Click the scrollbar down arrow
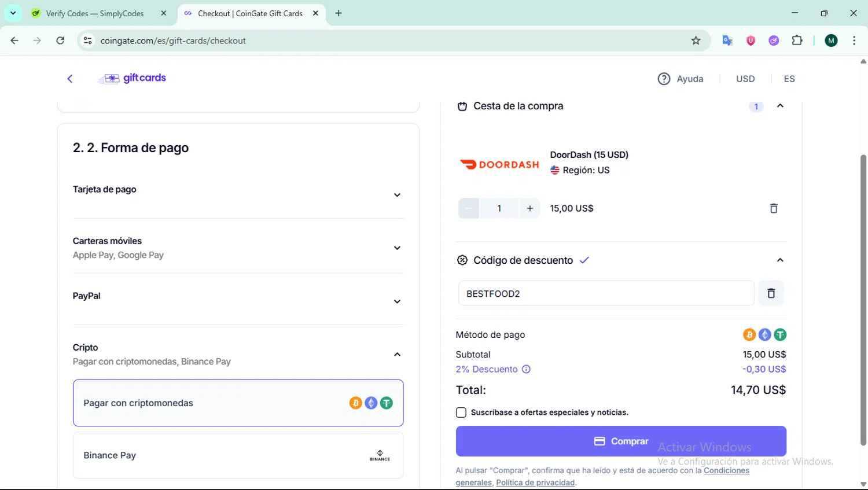The image size is (868, 490). [x=863, y=484]
